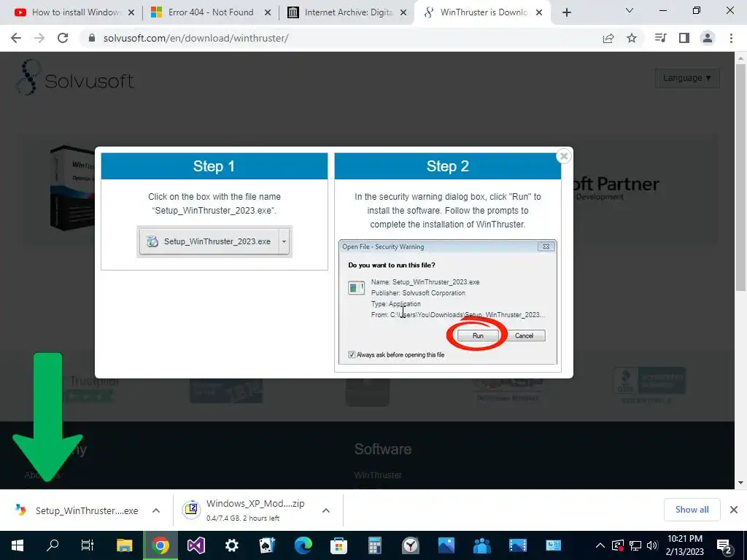Screen dimensions: 747x560
Task: Open the tab search chevron in title bar
Action: point(630,10)
